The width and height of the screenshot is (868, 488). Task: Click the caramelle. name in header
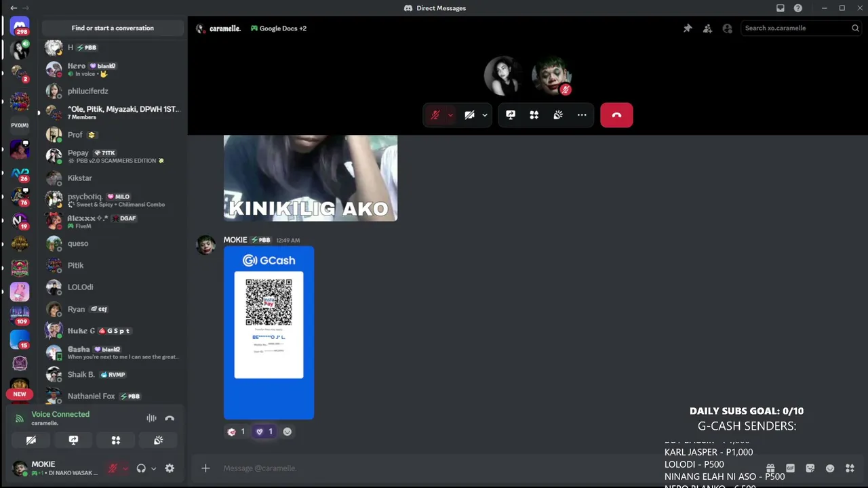coord(225,28)
